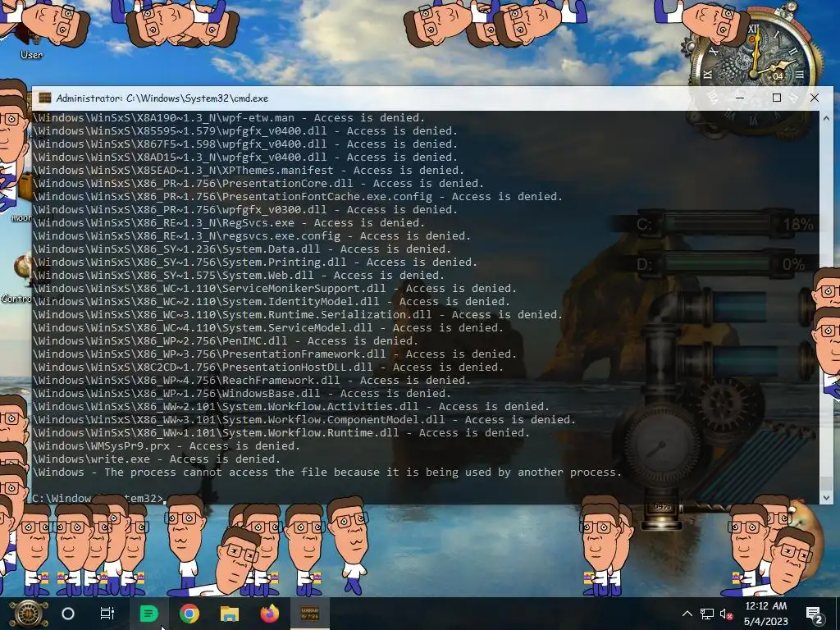Click the 'System.Workflow.Runtime.dll' line
This screenshot has width=840, height=630.
click(x=282, y=433)
